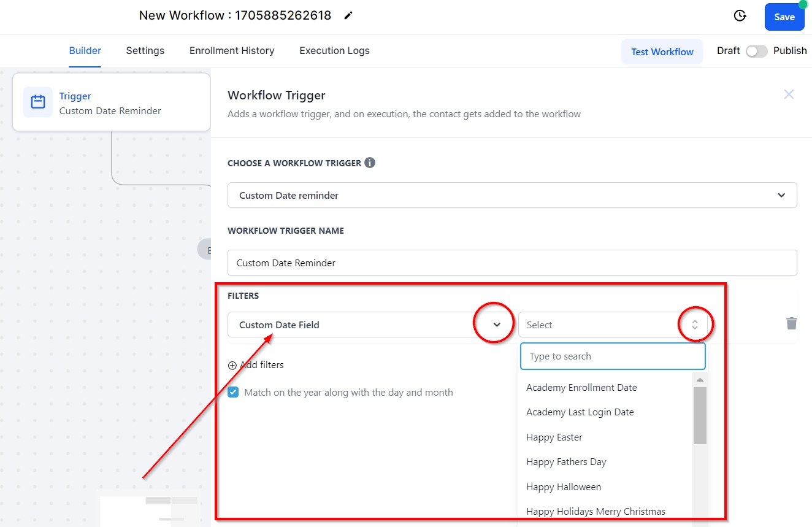The width and height of the screenshot is (812, 527).
Task: Click the scrollbar up arrow in dropdown list
Action: (x=700, y=380)
